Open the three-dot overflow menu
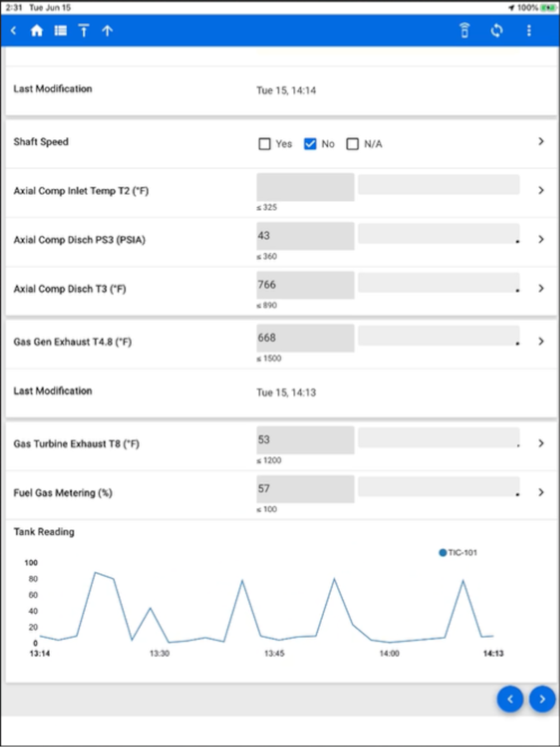Screen dimensions: 560x747 pyautogui.click(x=529, y=31)
